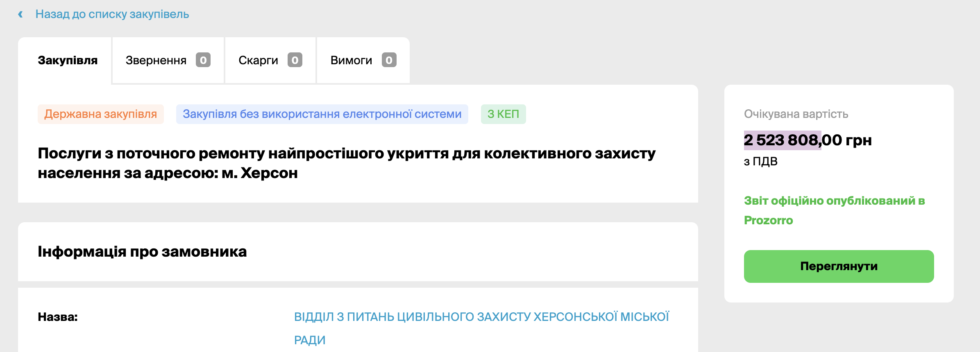This screenshot has height=352, width=980.
Task: Click the procurement title about Херсон
Action: pyautogui.click(x=346, y=163)
